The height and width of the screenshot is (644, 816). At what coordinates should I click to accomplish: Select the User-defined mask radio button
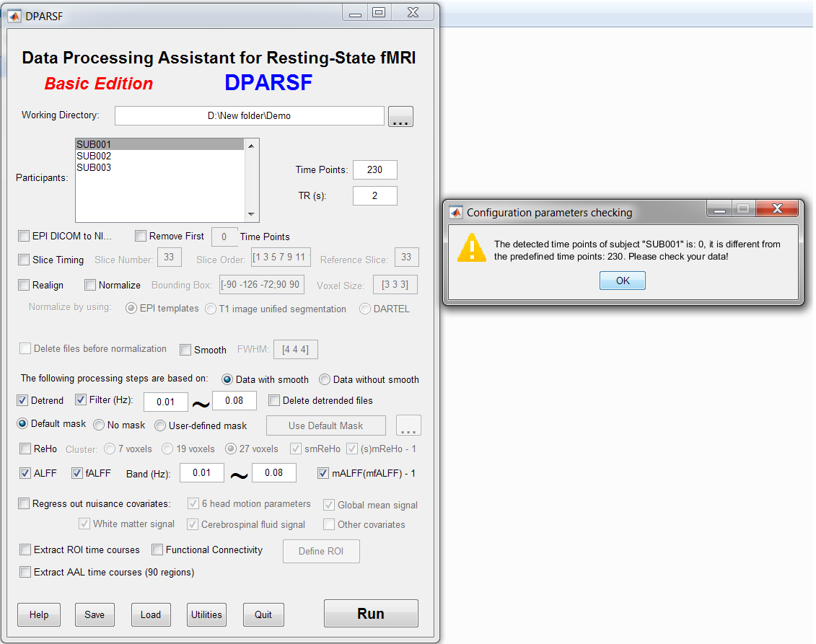tap(160, 425)
